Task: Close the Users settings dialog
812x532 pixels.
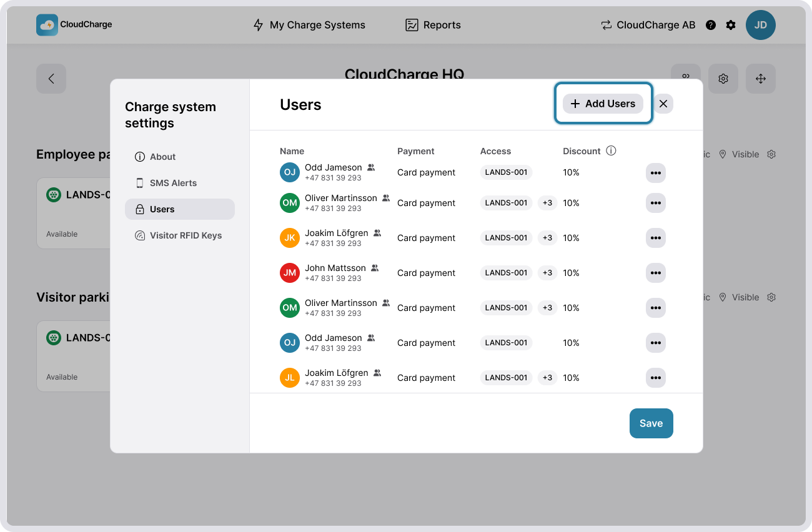Action: click(663, 104)
